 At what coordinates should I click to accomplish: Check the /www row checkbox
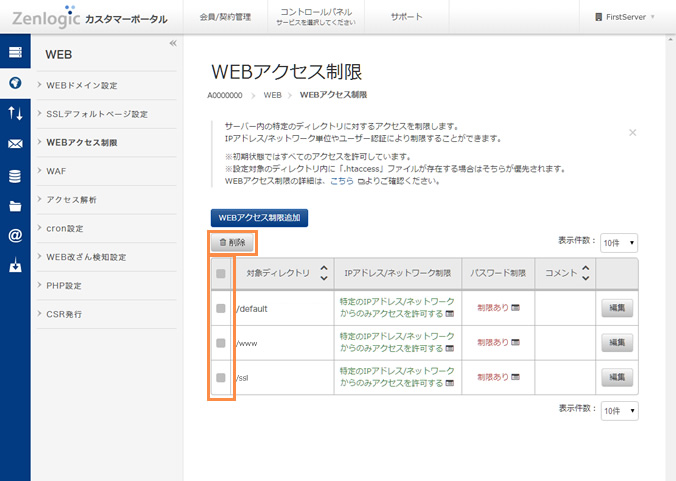[221, 343]
